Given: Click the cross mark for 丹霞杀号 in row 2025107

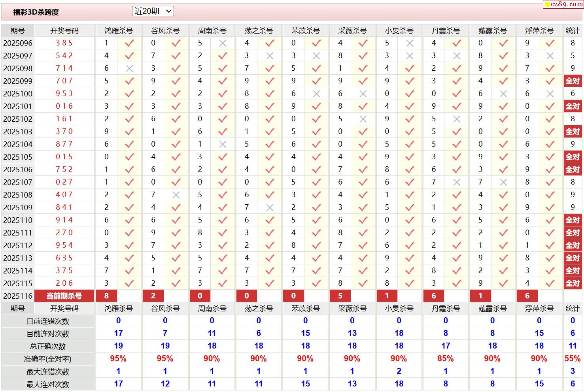Looking at the screenshot, I should click(457, 182).
